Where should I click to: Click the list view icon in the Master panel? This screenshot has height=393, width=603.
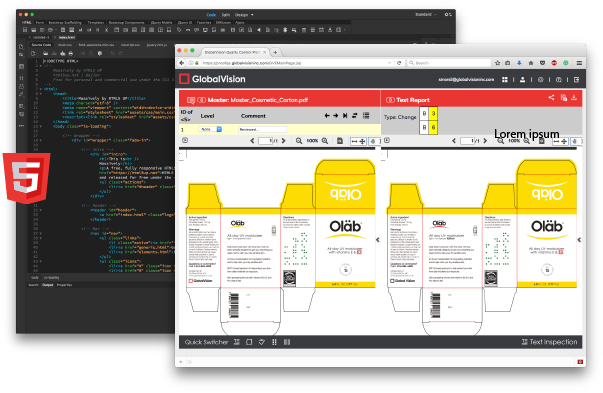366,115
